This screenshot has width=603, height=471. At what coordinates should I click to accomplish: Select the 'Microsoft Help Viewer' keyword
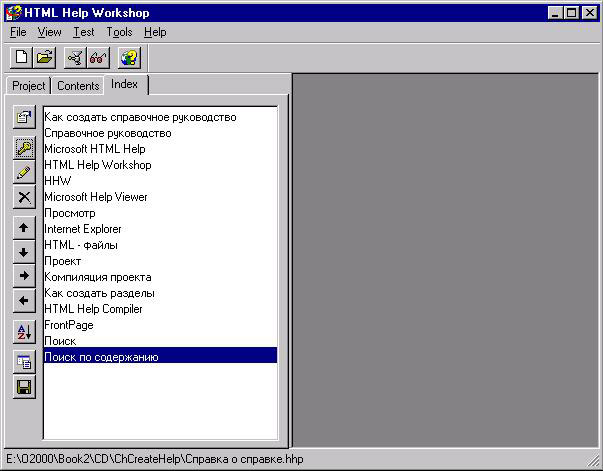tap(160, 197)
